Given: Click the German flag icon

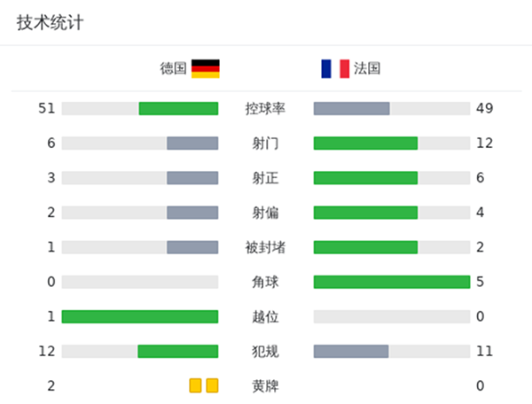Looking at the screenshot, I should [205, 68].
